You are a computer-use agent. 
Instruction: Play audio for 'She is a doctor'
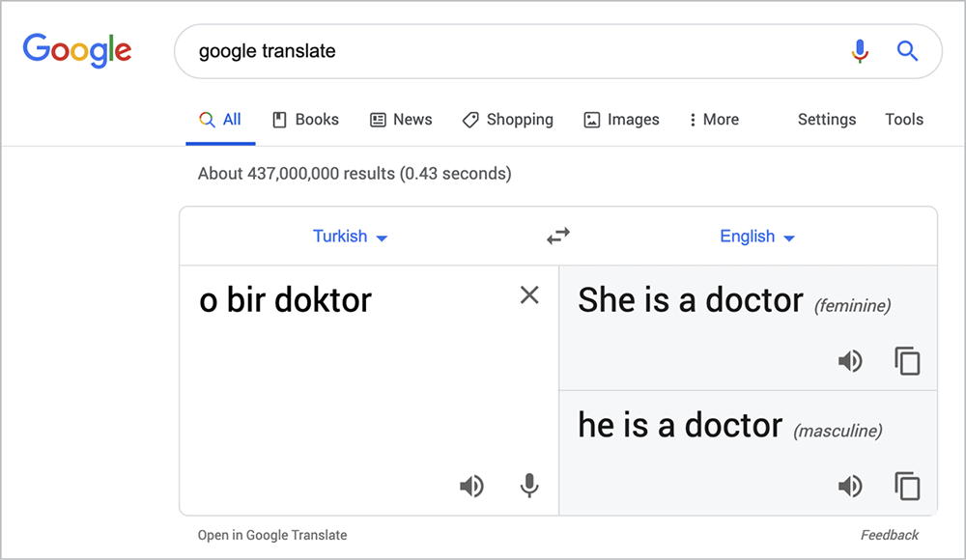[x=851, y=360]
